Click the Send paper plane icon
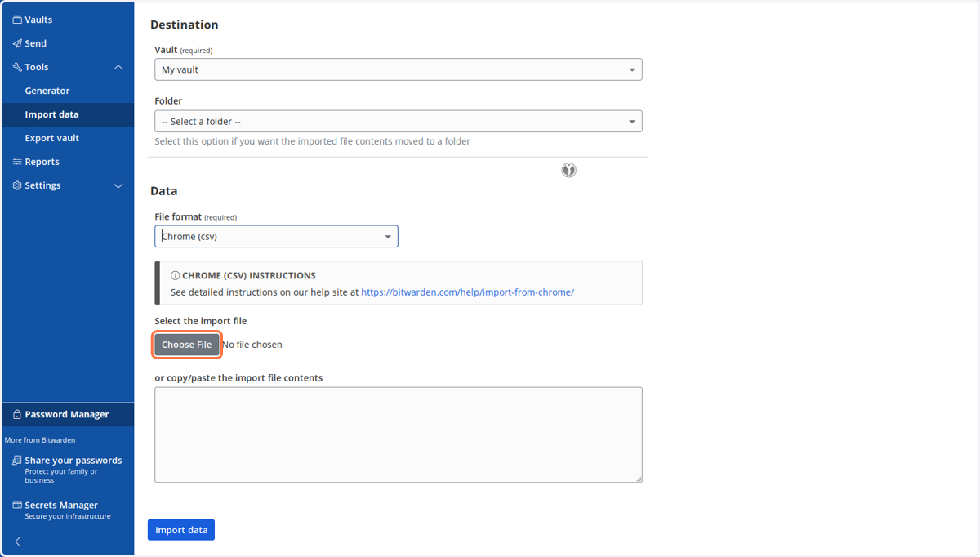This screenshot has height=557, width=980. tap(17, 43)
